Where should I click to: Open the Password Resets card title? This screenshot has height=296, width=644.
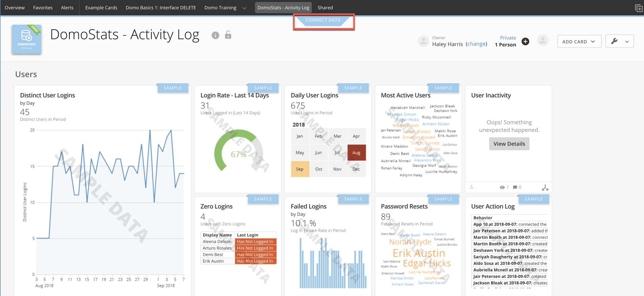pos(404,206)
